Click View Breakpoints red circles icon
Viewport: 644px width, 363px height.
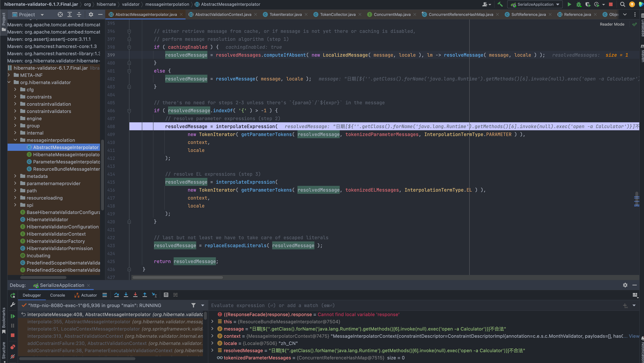click(x=12, y=347)
